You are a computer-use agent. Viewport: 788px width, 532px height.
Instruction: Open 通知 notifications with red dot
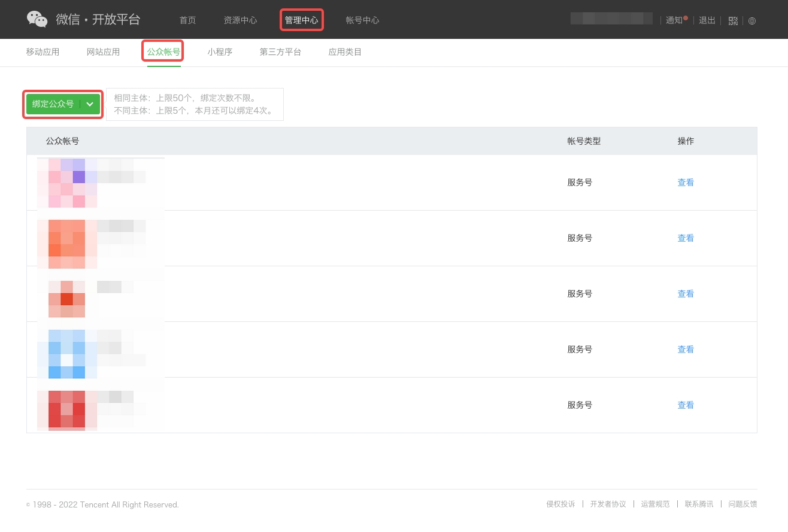(675, 20)
